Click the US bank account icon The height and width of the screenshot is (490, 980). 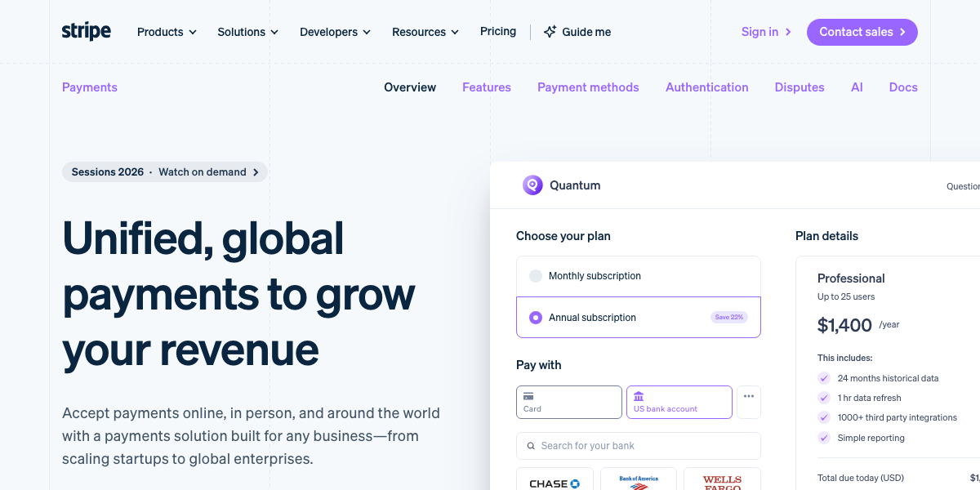tap(639, 396)
